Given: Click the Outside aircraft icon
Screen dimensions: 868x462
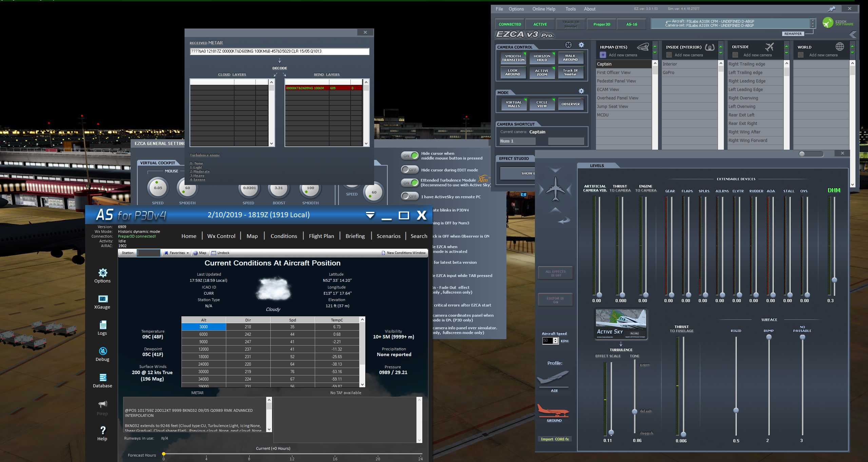Looking at the screenshot, I should (770, 47).
